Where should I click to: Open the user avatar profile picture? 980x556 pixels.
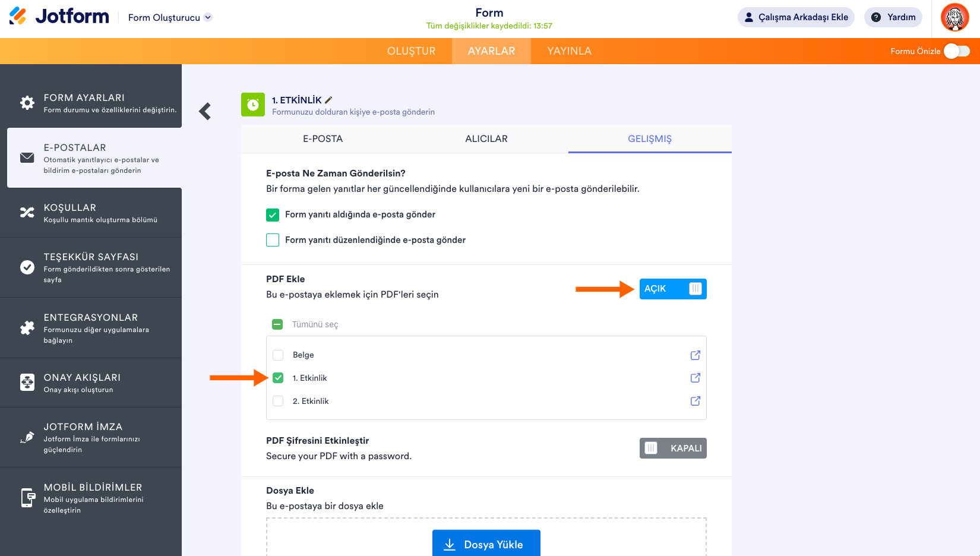(954, 17)
